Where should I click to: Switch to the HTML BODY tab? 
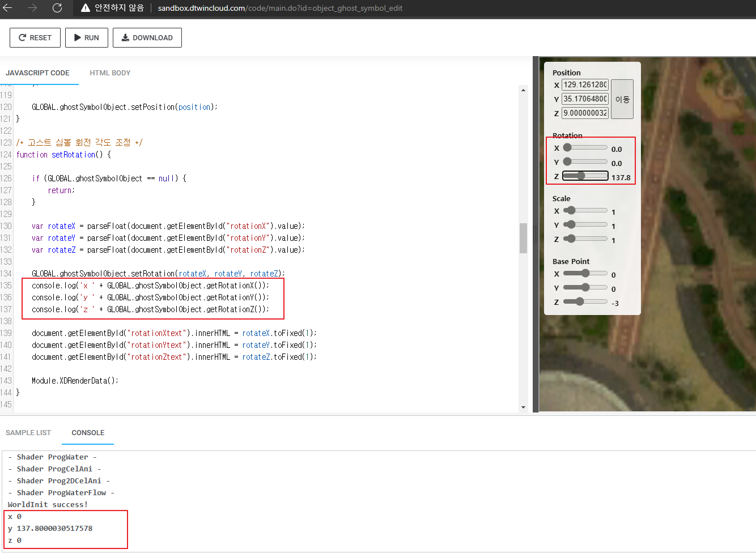110,73
